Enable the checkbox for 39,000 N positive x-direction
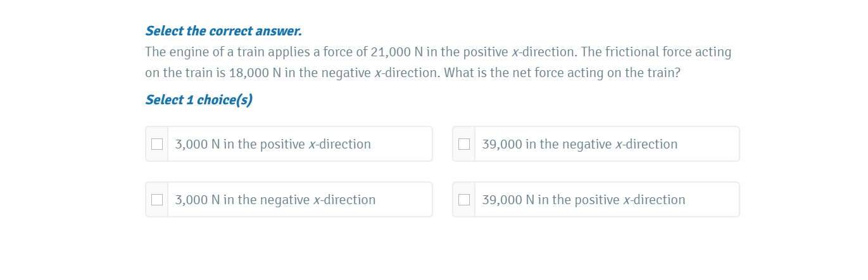 point(464,200)
